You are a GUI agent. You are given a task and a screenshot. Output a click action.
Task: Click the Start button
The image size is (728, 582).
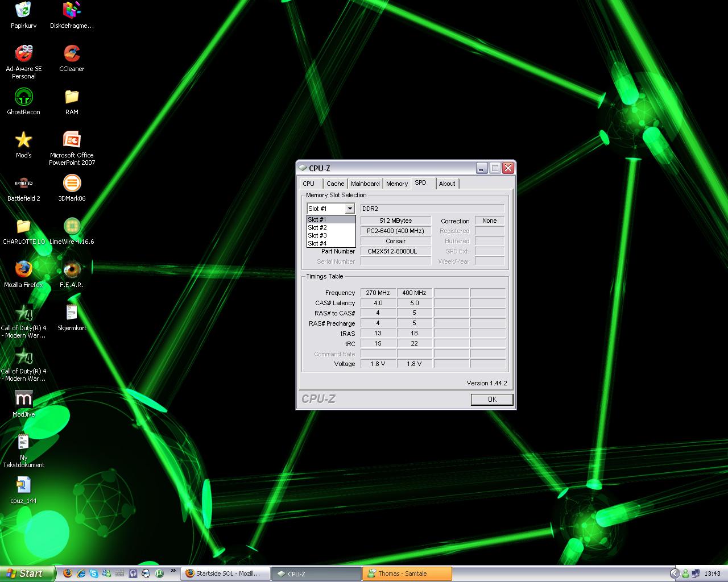click(28, 573)
